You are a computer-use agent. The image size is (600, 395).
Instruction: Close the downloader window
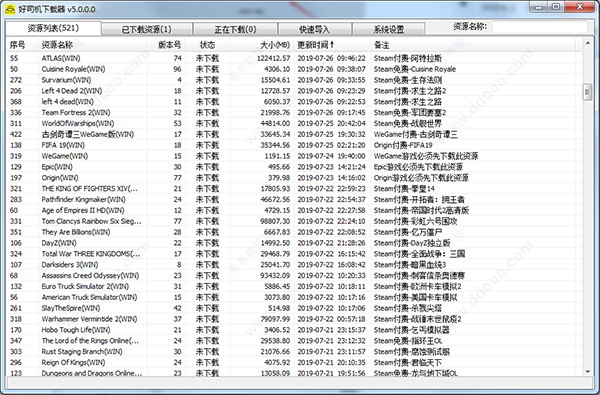(x=579, y=7)
